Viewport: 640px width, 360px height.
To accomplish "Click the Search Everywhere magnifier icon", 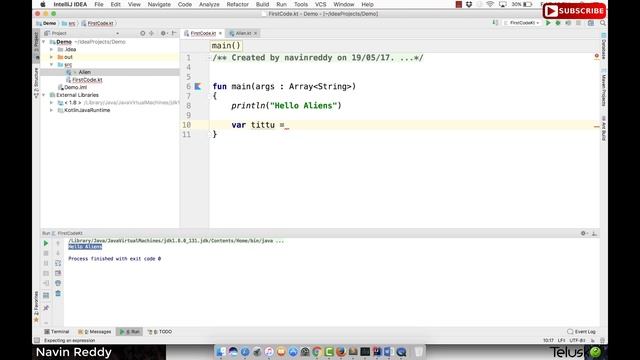I will (x=603, y=23).
